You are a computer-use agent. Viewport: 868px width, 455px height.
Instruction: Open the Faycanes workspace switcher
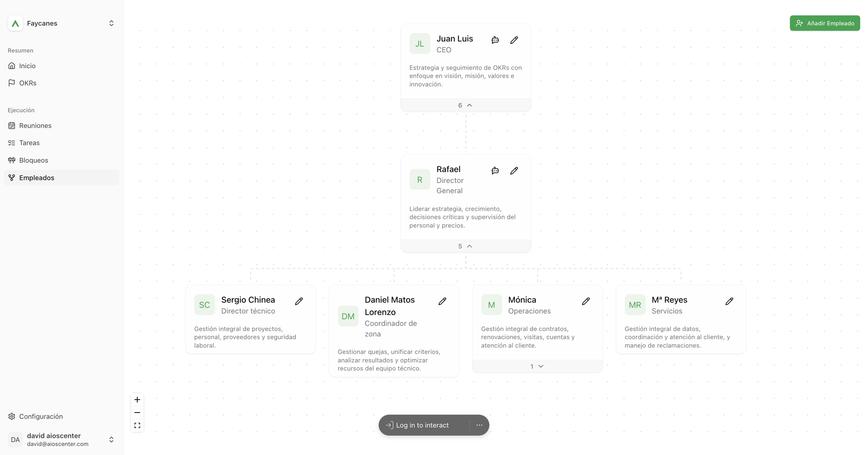61,23
